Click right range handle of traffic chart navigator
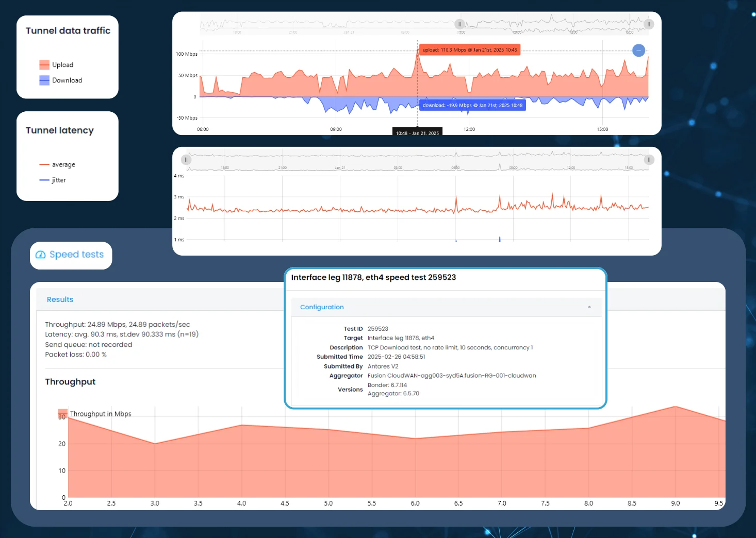Viewport: 756px width, 538px height. tap(649, 24)
